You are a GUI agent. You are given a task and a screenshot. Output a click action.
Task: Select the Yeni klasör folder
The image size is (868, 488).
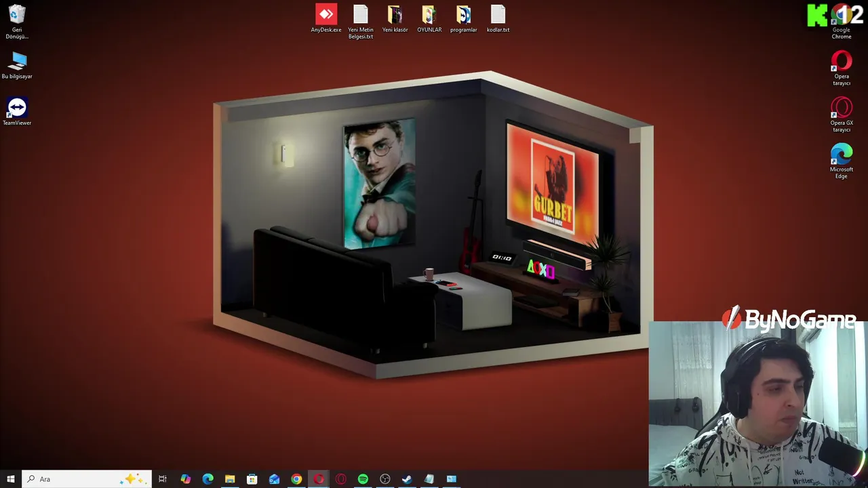click(395, 18)
